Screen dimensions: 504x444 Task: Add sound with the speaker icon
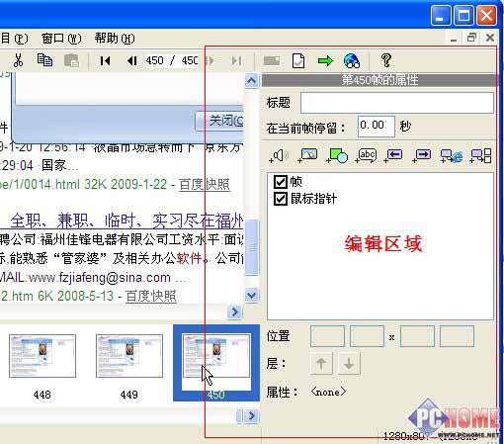pos(279,155)
